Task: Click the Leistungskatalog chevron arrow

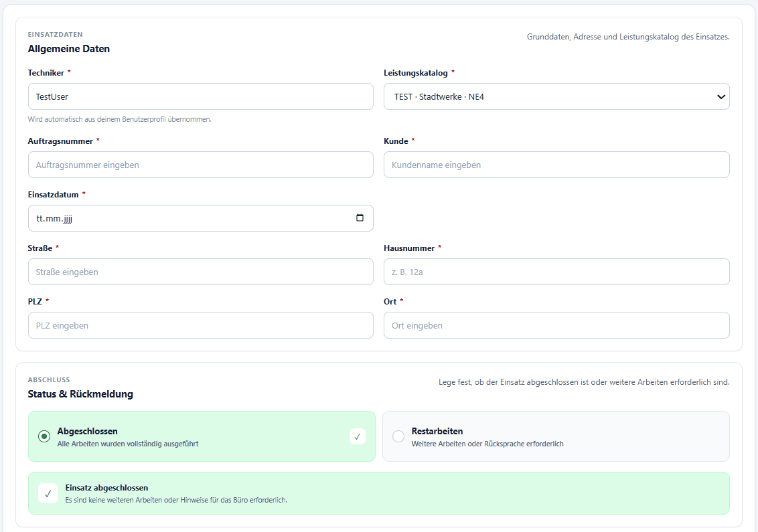Action: pyautogui.click(x=721, y=96)
